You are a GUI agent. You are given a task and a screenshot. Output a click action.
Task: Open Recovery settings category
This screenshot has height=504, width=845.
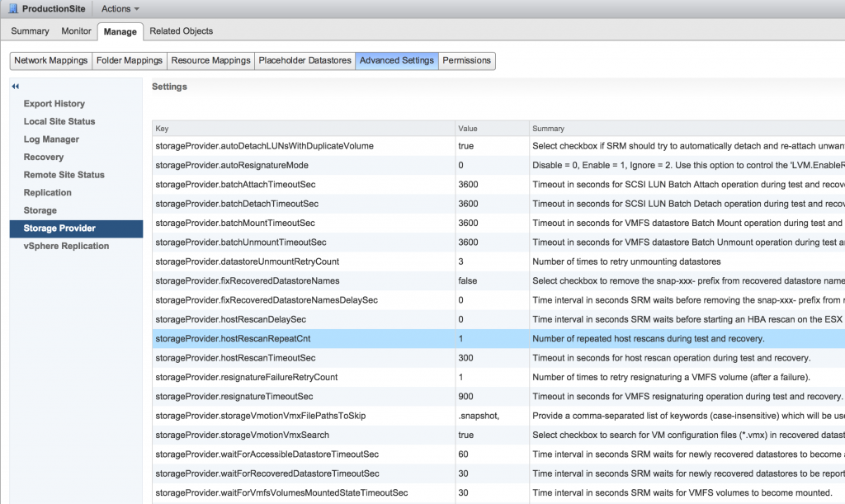[44, 157]
